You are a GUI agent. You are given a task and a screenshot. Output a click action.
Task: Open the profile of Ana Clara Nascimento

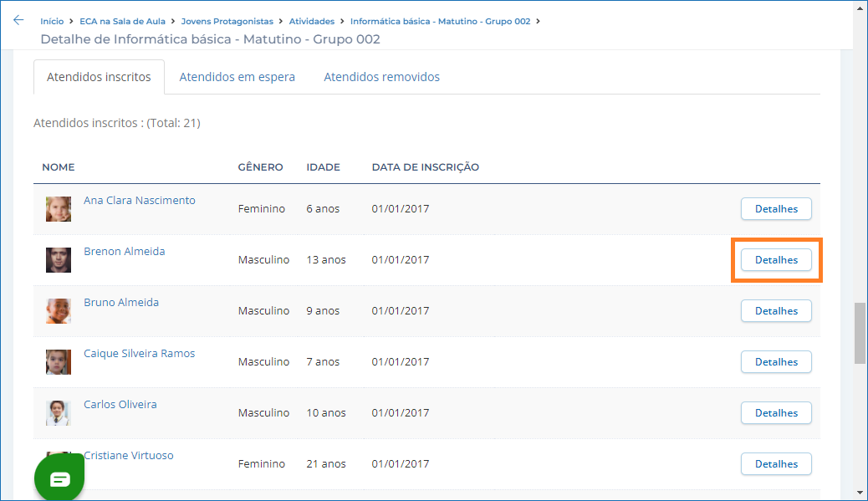point(139,200)
